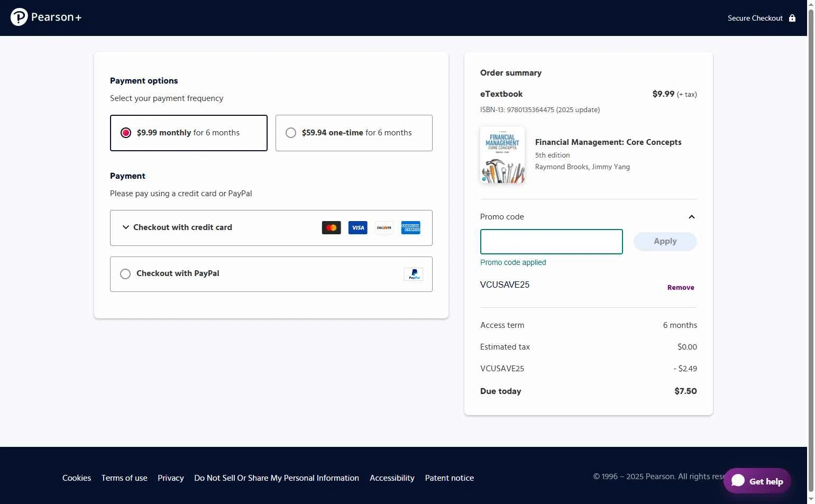Click the Financial Management book cover thumbnail
This screenshot has height=504, width=815.
click(502, 155)
